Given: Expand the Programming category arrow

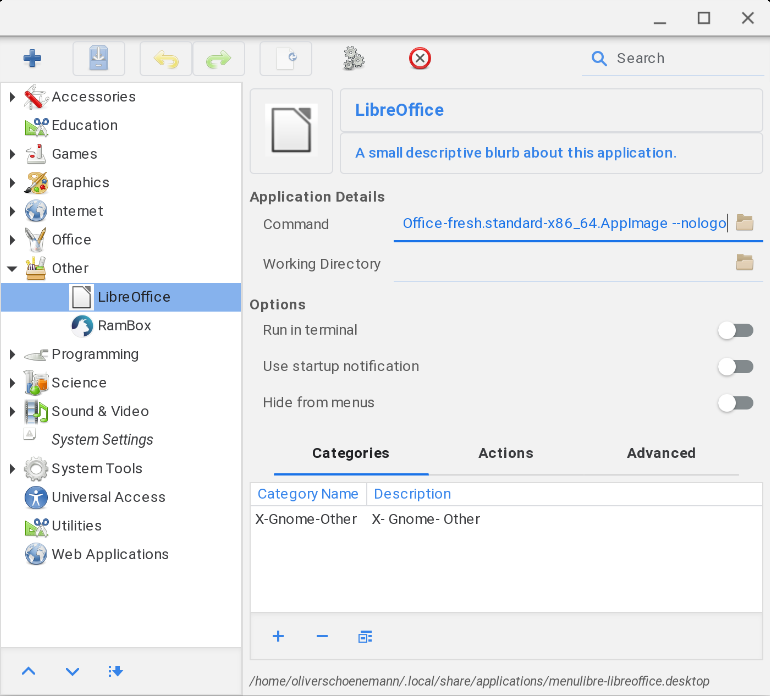Looking at the screenshot, I should (13, 354).
